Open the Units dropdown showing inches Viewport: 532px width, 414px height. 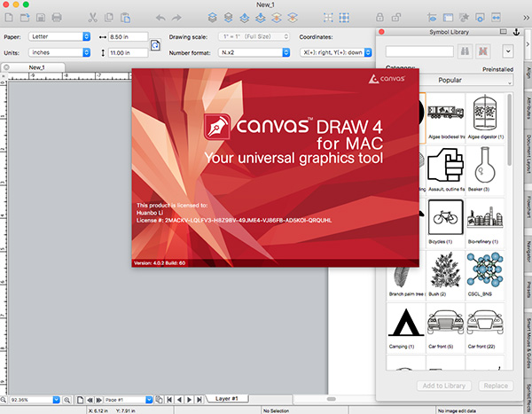tap(59, 52)
